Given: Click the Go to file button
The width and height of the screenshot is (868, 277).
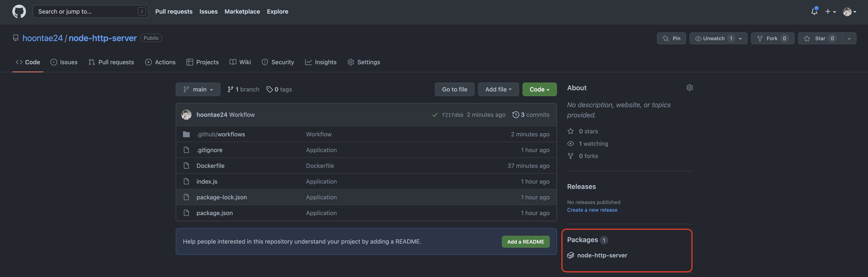Looking at the screenshot, I should tap(455, 89).
